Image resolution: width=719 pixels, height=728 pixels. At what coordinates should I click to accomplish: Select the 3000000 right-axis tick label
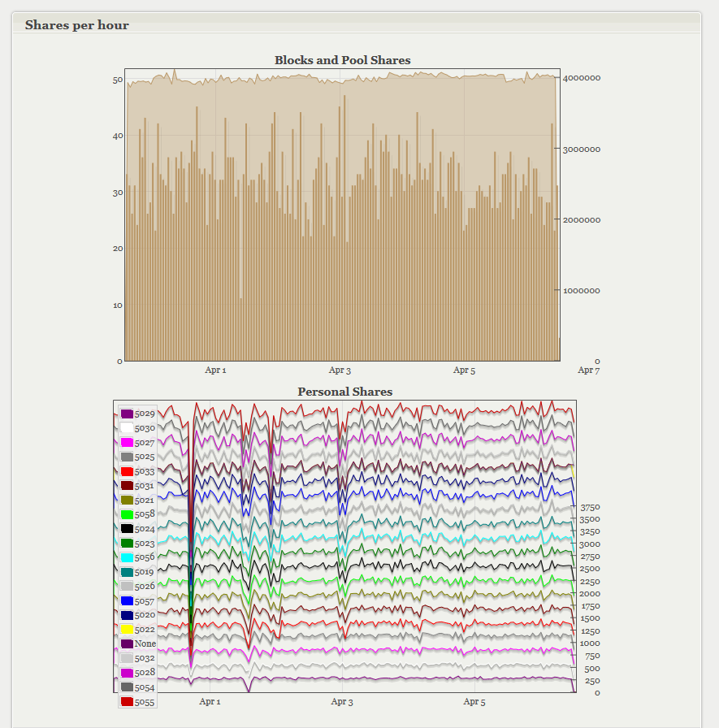[582, 149]
